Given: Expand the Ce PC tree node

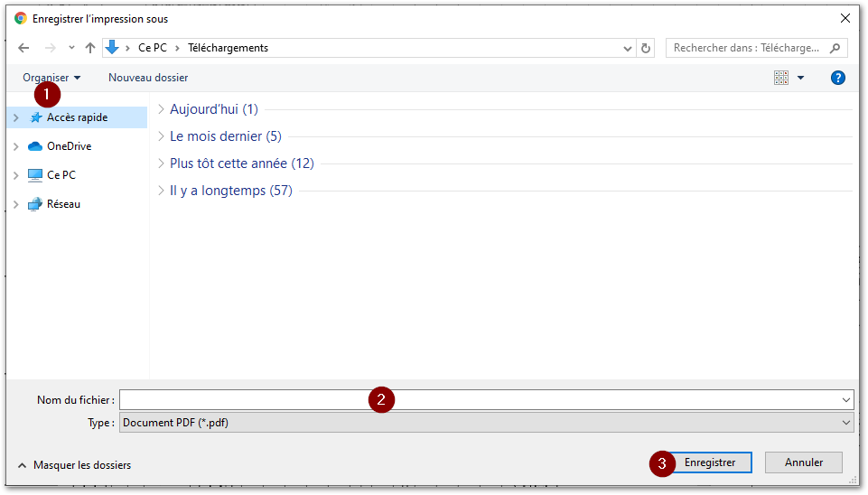Looking at the screenshot, I should (16, 175).
